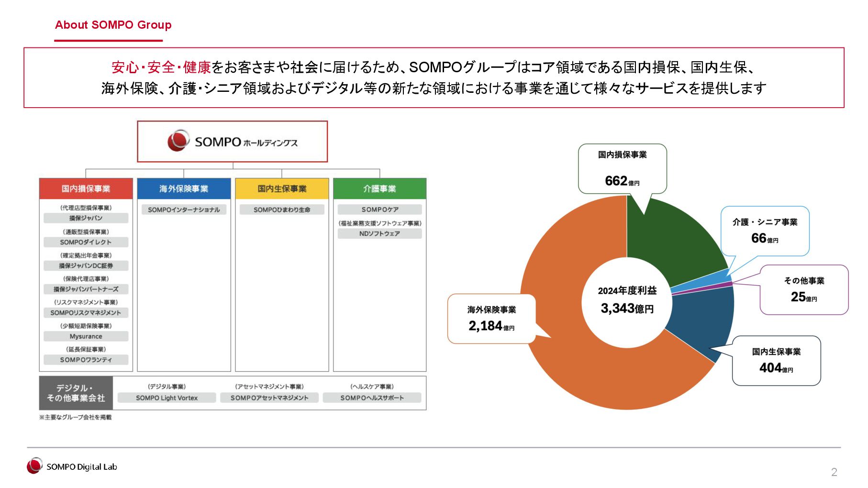Click the Mysurance company box
Screen dimensions: 868x488
point(86,336)
